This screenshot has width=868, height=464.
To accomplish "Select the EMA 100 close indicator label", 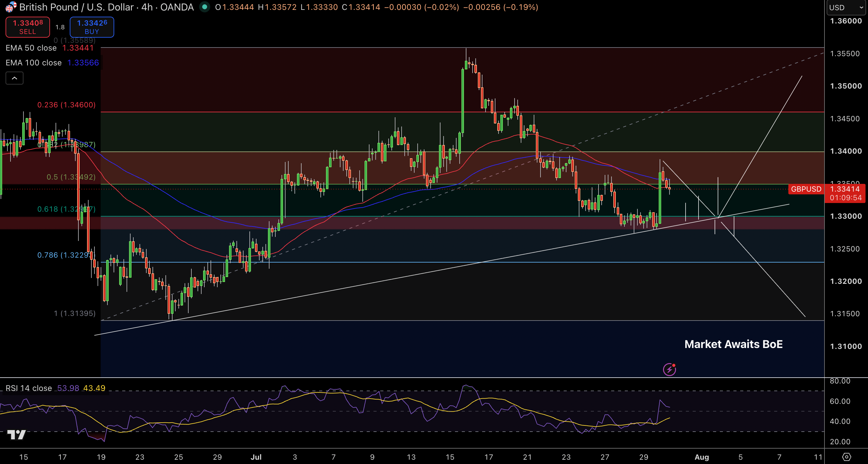I will point(34,63).
